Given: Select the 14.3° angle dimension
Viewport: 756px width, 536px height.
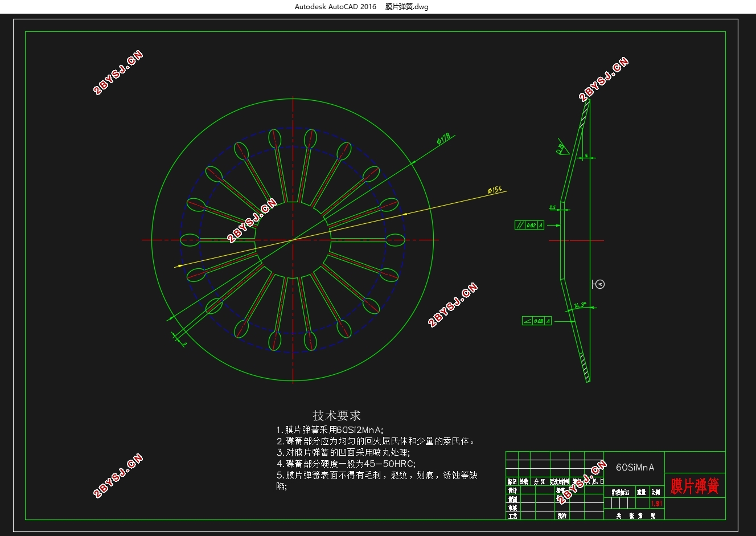Looking at the screenshot, I should [x=580, y=305].
